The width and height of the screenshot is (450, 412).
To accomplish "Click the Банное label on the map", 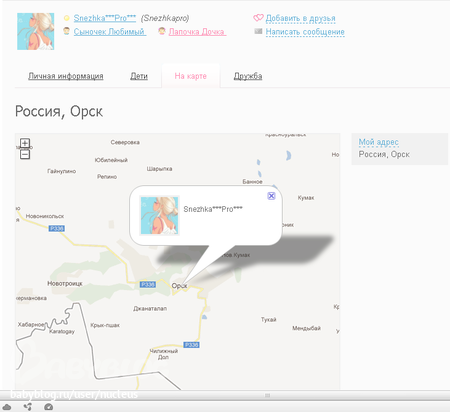I will pos(252,182).
